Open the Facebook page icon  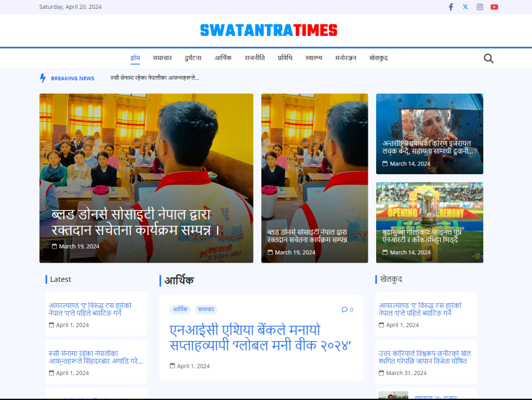(450, 7)
